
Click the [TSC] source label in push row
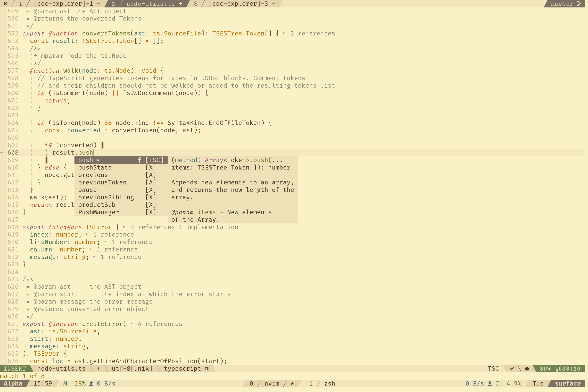[x=154, y=160]
